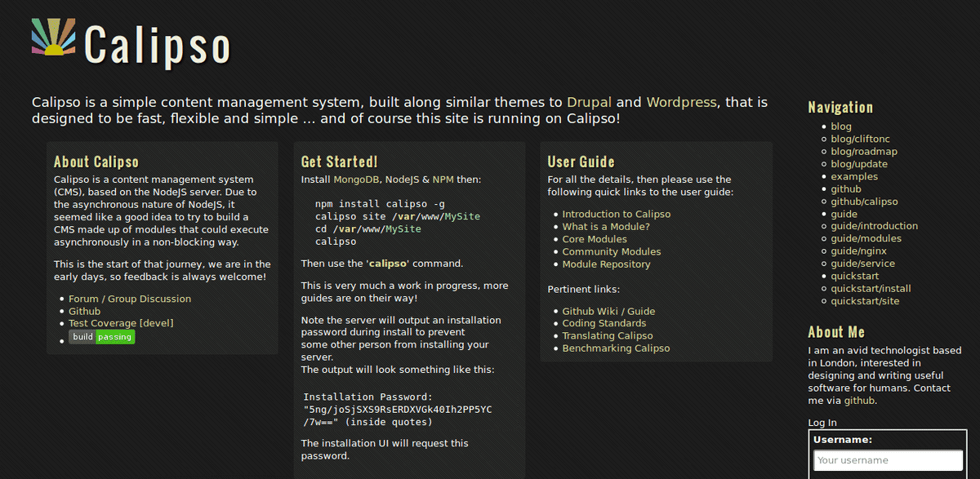Go to blog in Navigation
The image size is (980, 479).
(x=841, y=126)
